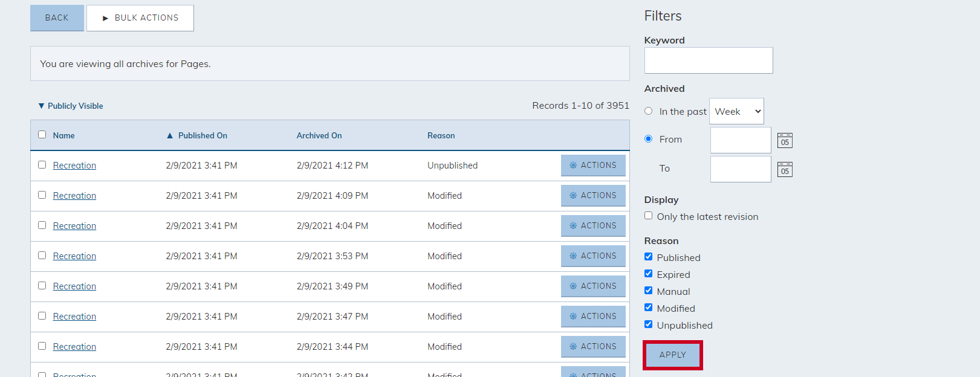Check the row archived at 3:53 PM
This screenshot has width=980, height=377.
click(x=42, y=256)
